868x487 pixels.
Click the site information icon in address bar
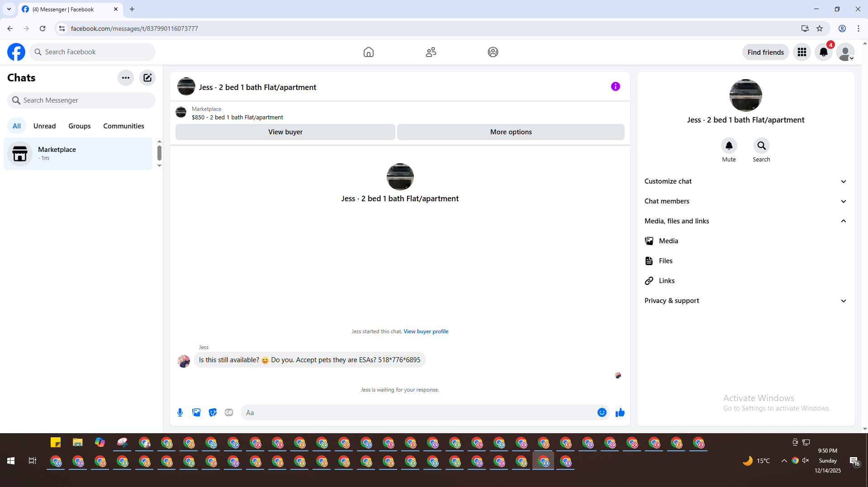(62, 28)
